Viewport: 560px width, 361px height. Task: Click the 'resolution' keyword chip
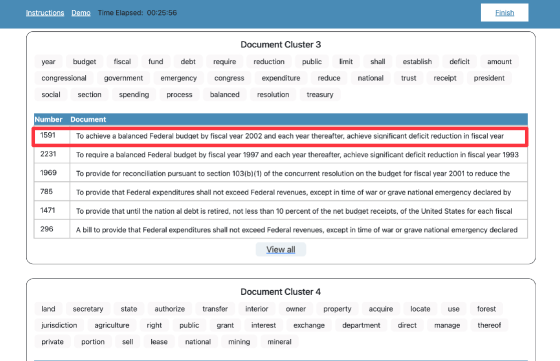coord(273,94)
